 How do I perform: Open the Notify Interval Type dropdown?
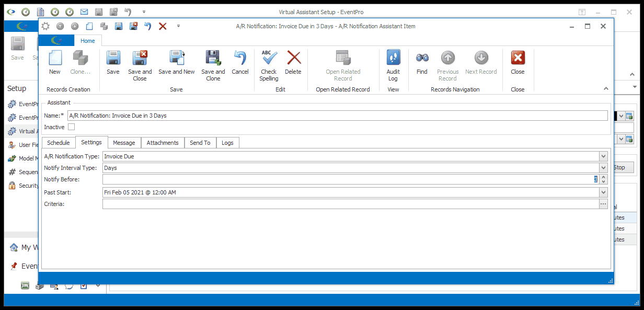click(604, 168)
